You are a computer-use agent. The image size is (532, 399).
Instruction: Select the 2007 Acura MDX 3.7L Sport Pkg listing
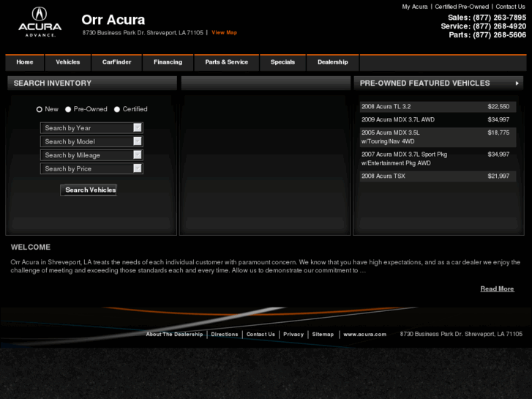tap(438, 159)
